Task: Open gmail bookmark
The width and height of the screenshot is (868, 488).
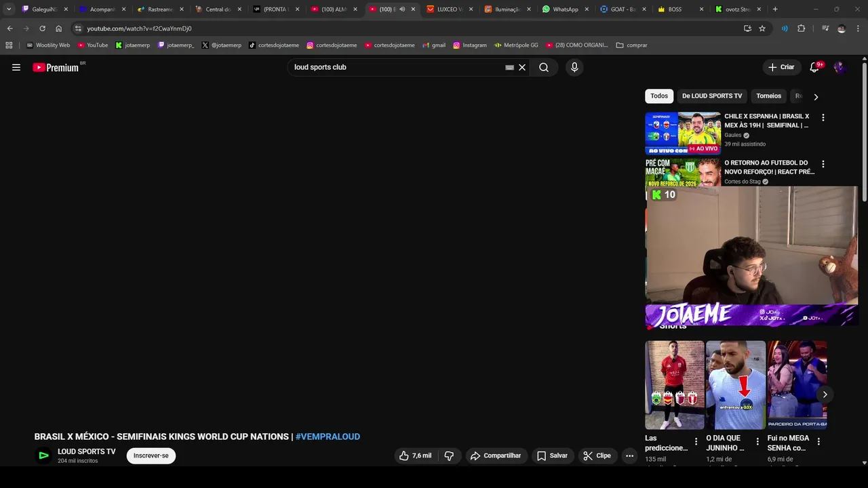Action: click(433, 45)
